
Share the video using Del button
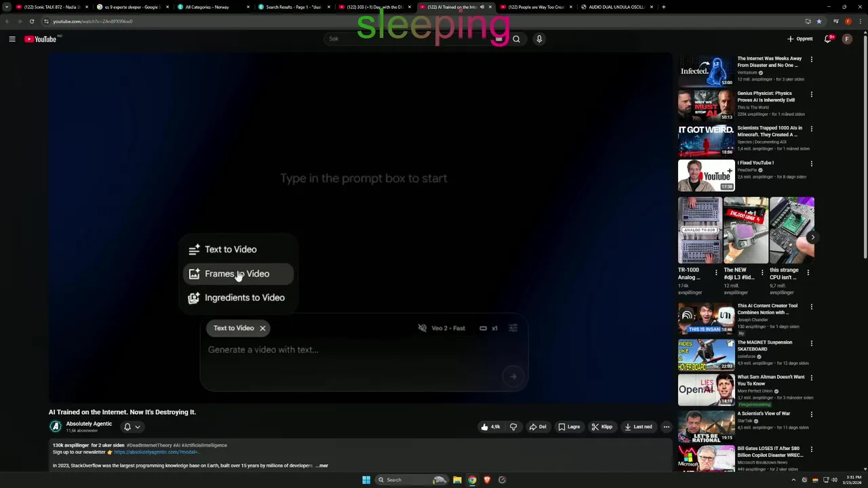point(538,427)
